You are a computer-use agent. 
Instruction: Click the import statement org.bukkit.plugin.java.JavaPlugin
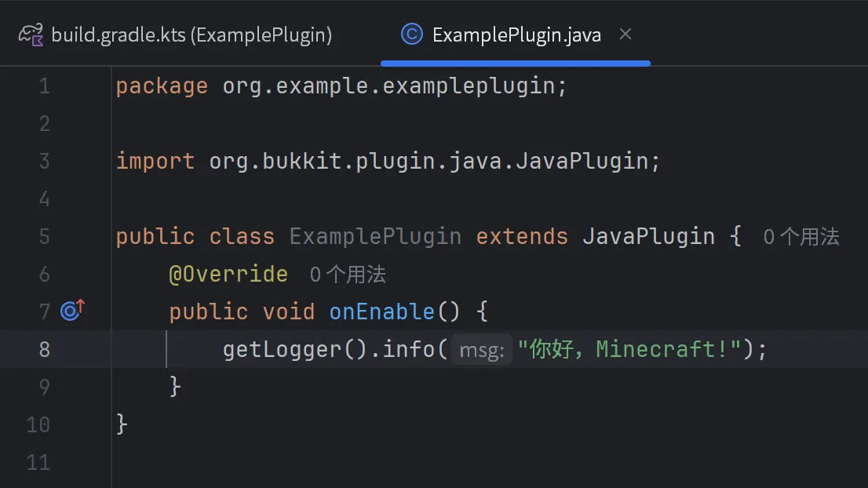[x=429, y=162]
